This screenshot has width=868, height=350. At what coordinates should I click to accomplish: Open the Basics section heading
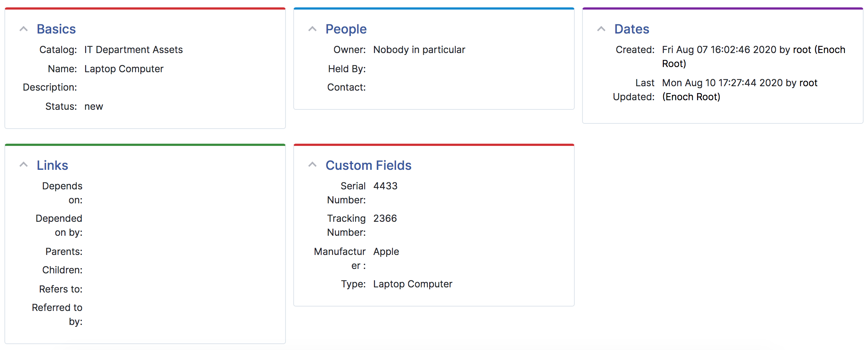pos(56,29)
